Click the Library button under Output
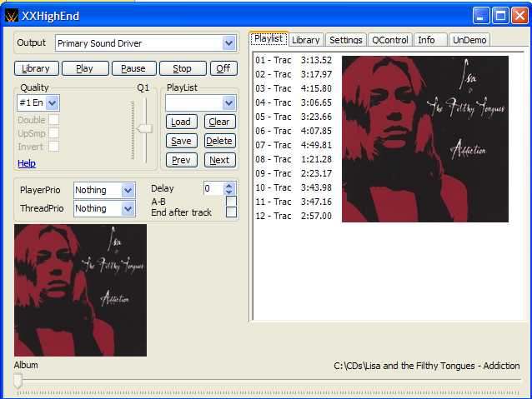This screenshot has width=532, height=399. (x=37, y=68)
